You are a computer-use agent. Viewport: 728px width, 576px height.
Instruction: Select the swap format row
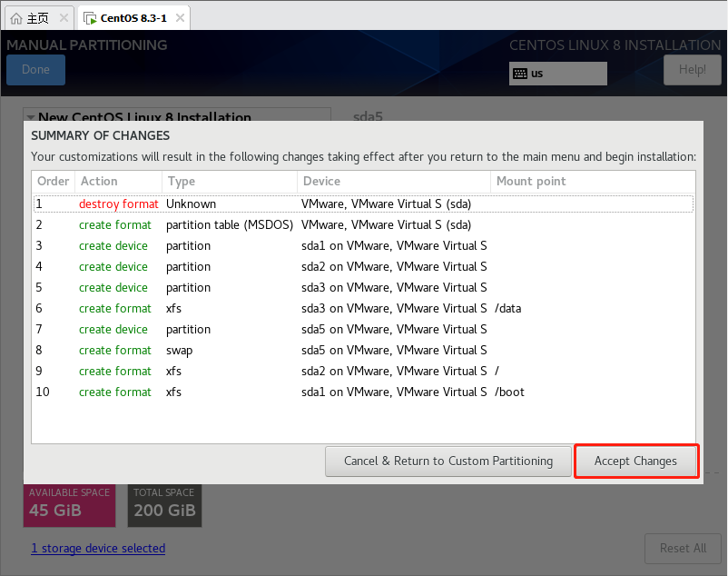click(363, 351)
